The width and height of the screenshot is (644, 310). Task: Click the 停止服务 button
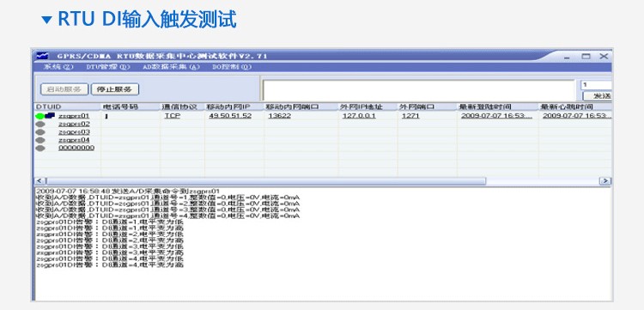click(115, 89)
